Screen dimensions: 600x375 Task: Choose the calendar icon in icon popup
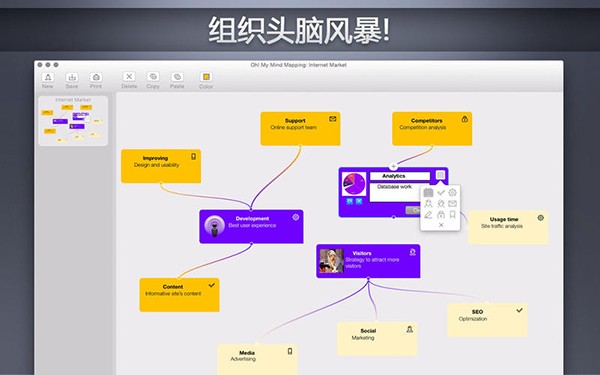tap(429, 192)
